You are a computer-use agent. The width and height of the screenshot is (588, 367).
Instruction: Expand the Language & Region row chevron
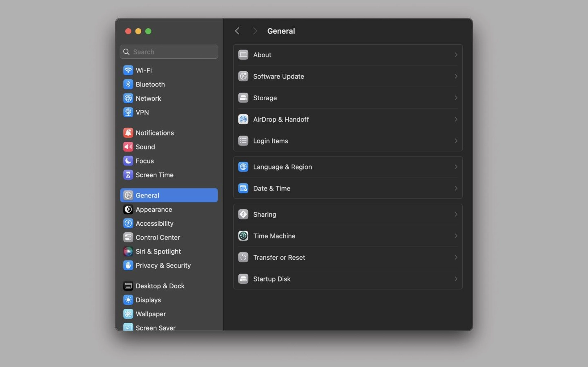[456, 167]
